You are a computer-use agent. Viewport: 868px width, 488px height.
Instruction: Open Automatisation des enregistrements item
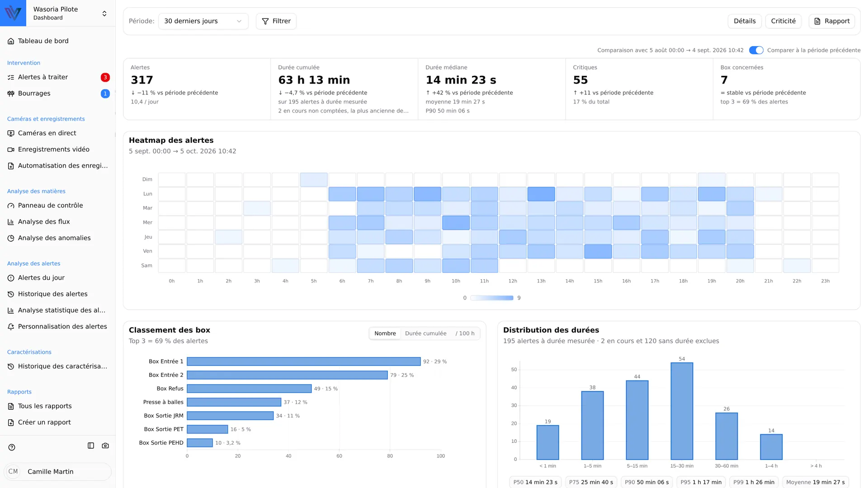pos(57,166)
